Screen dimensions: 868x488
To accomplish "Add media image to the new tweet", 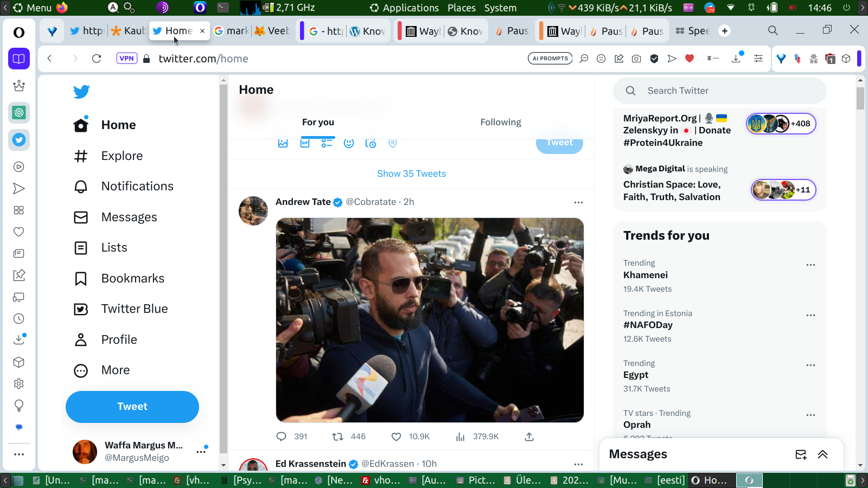I will click(x=283, y=143).
